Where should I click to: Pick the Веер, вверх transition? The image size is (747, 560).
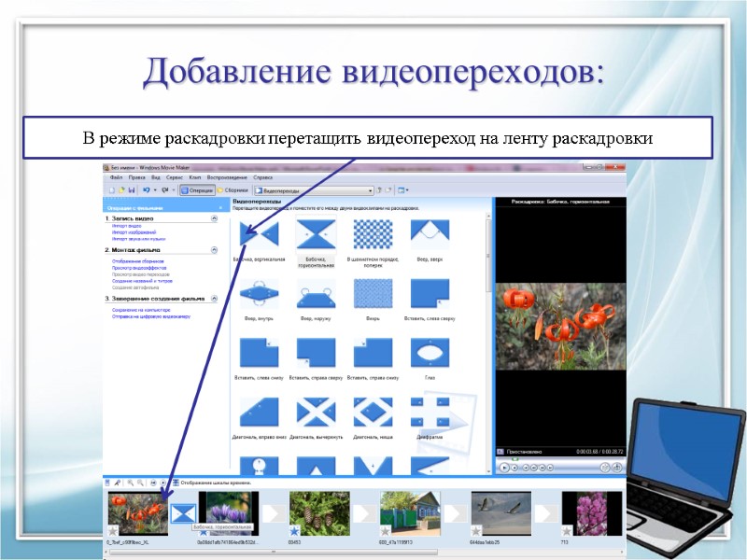click(430, 234)
